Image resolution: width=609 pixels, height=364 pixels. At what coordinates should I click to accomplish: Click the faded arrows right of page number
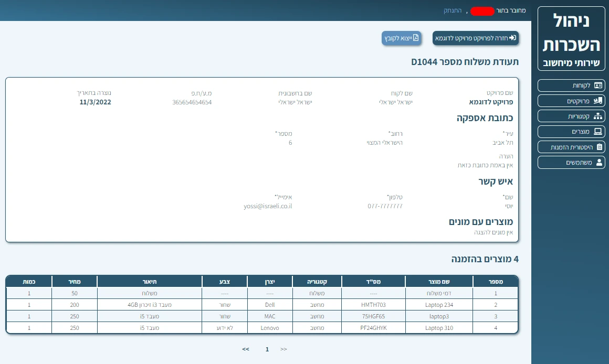click(x=283, y=349)
